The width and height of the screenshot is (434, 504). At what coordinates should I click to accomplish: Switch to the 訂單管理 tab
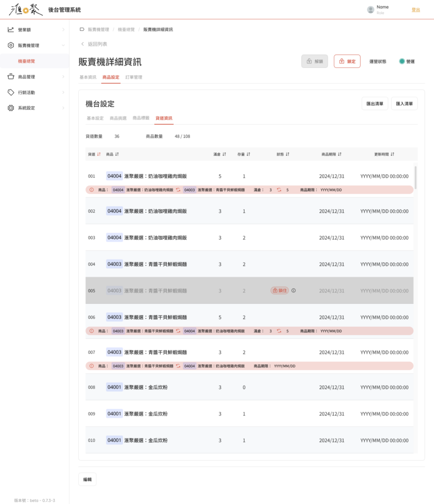click(x=134, y=77)
